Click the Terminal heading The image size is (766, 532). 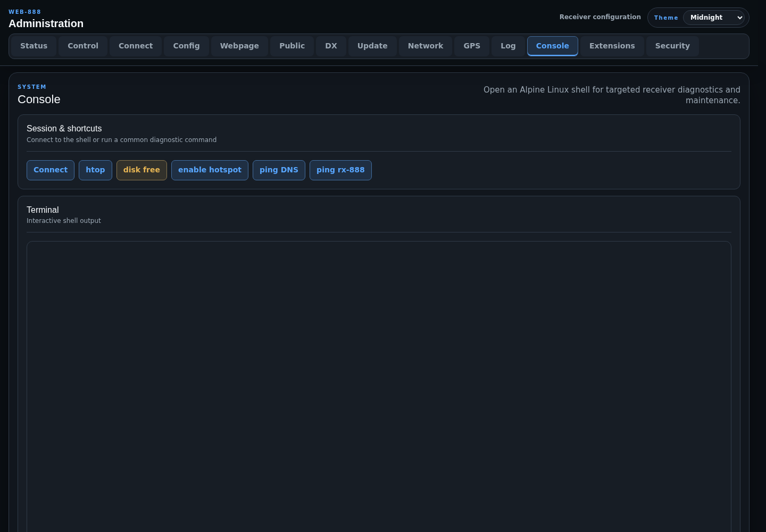[x=43, y=210]
